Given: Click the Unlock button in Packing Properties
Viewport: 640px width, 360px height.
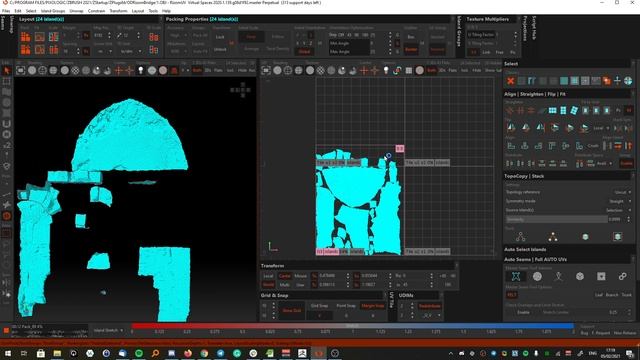Looking at the screenshot, I should [220, 50].
